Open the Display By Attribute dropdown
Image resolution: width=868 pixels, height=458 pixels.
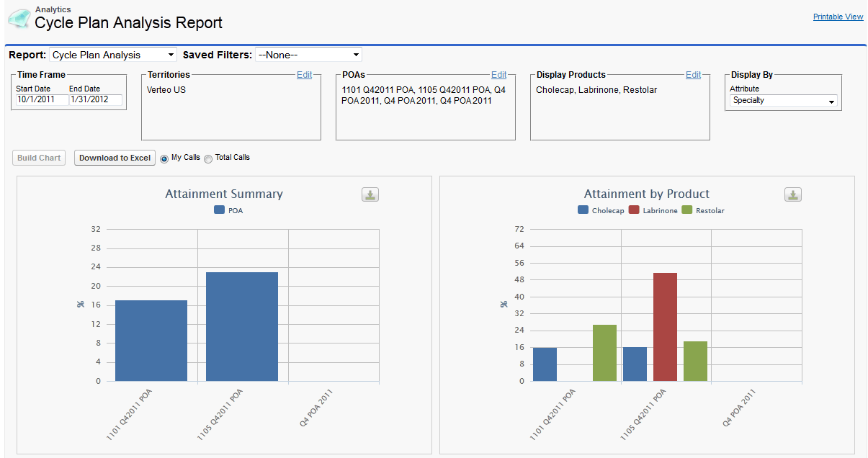pyautogui.click(x=782, y=101)
